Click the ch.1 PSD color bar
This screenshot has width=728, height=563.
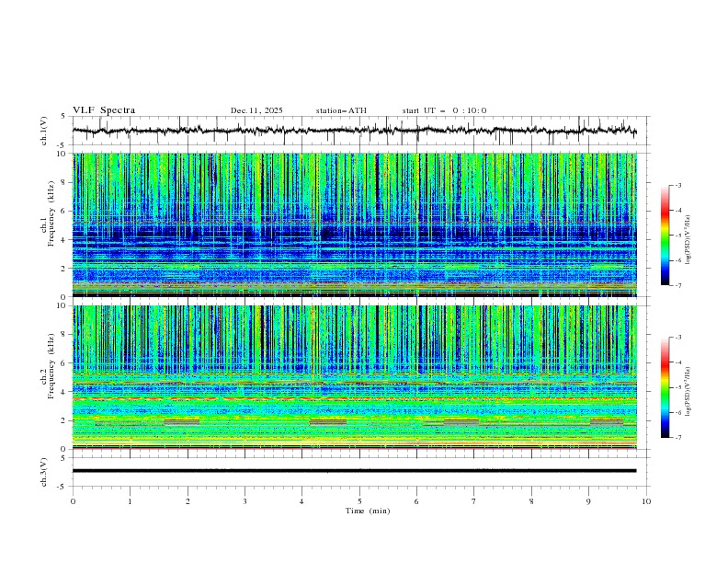tap(665, 235)
